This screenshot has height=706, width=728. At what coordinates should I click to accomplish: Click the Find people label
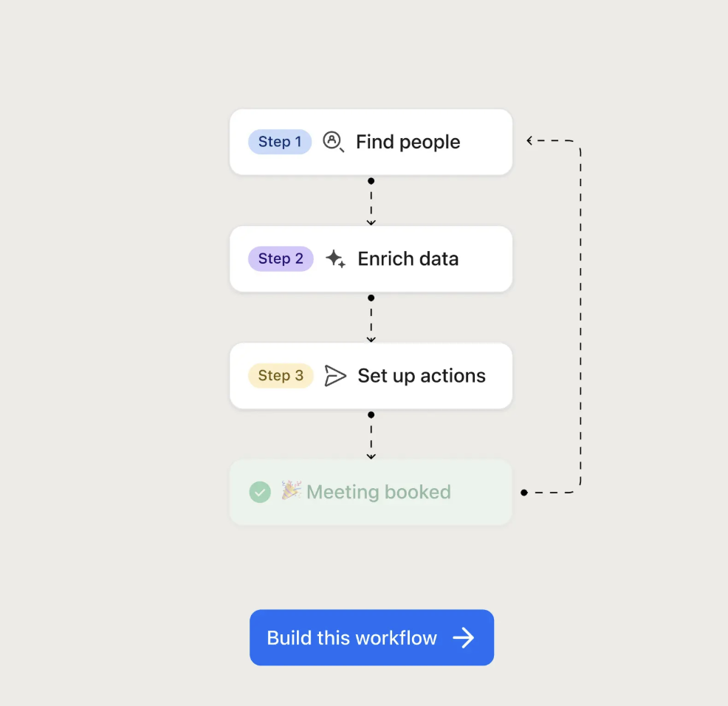408,142
